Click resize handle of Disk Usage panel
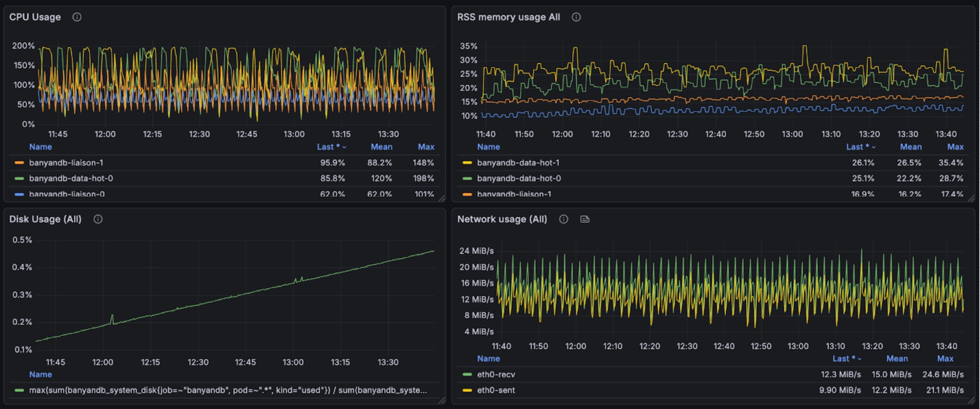This screenshot has width=980, height=409. [x=442, y=400]
